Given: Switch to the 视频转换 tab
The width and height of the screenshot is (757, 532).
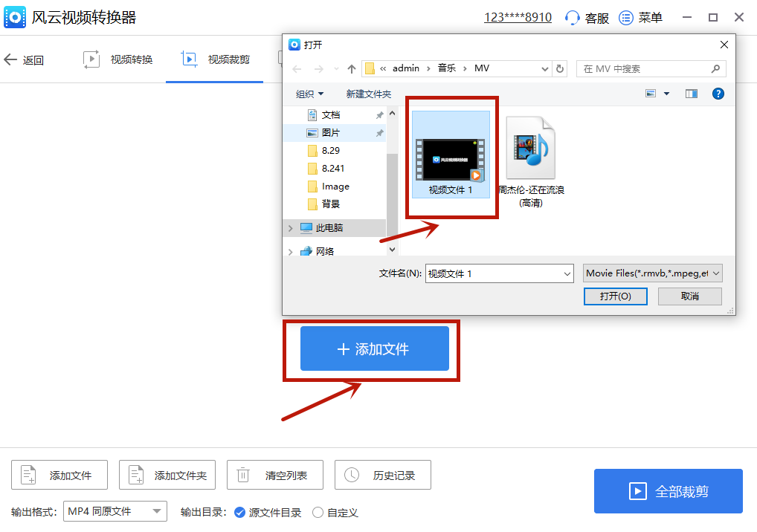Looking at the screenshot, I should [x=117, y=59].
